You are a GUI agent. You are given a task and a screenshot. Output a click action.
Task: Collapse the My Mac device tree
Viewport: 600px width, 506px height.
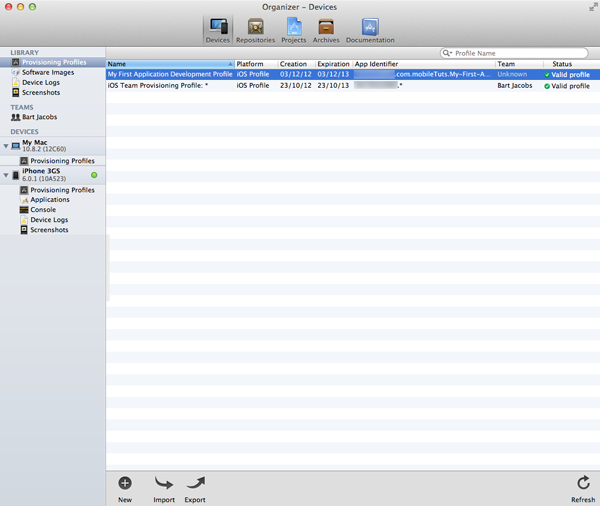click(6, 146)
